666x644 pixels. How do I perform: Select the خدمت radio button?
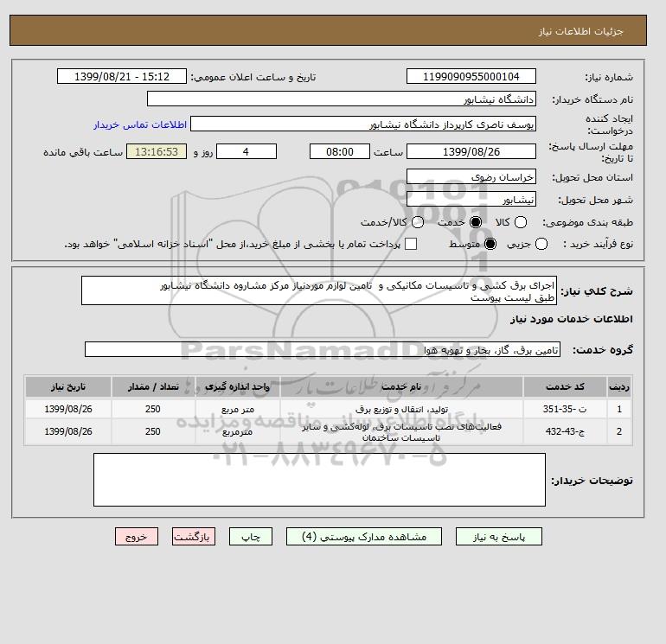tap(476, 222)
